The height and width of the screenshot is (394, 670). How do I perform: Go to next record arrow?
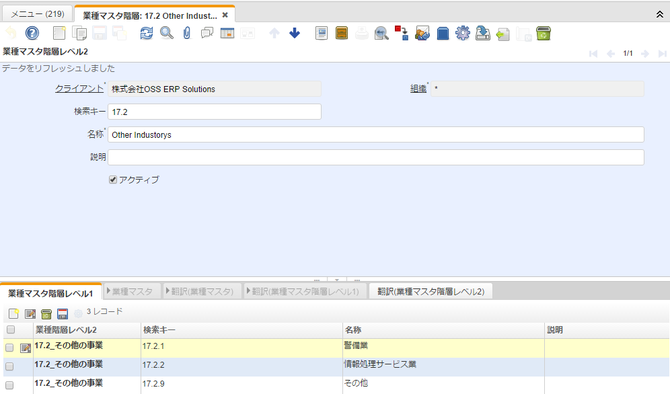point(645,53)
